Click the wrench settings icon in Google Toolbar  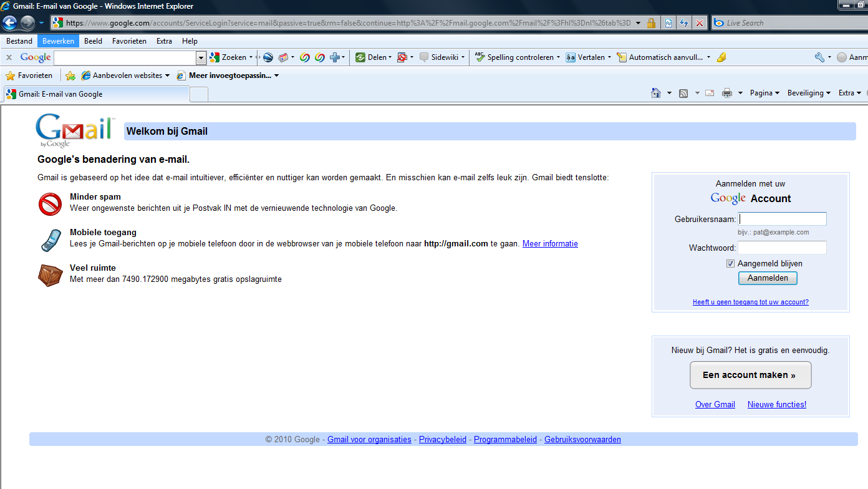(x=819, y=57)
